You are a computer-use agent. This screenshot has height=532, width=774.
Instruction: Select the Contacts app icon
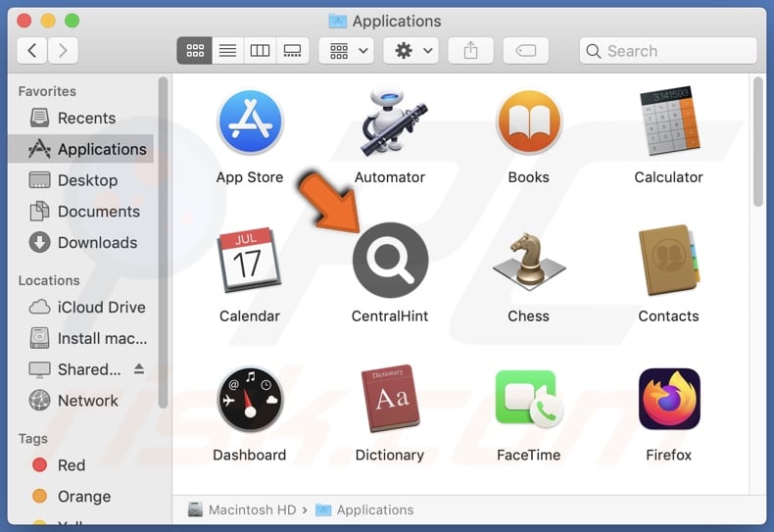669,260
